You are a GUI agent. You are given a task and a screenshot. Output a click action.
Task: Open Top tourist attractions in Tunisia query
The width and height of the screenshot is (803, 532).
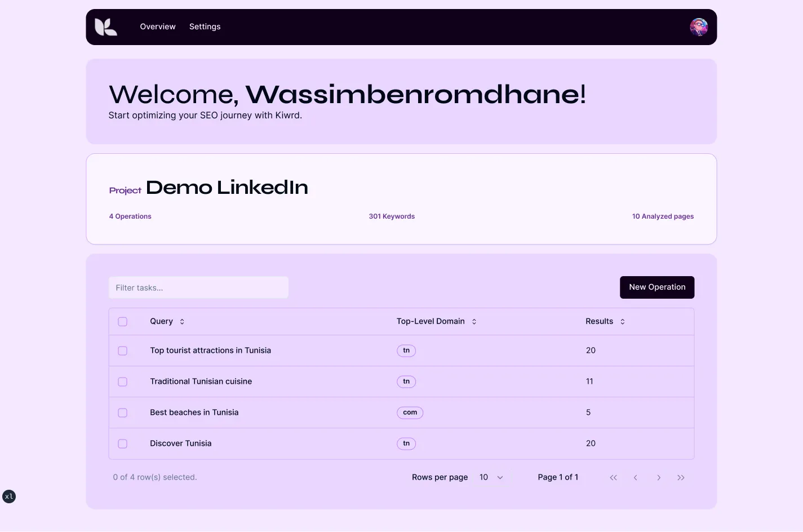[210, 351]
